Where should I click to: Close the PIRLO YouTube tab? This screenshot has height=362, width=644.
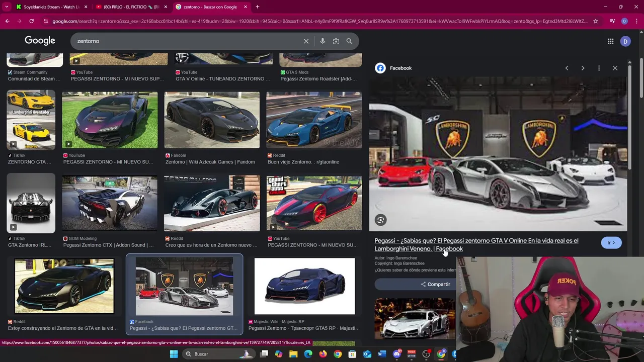(x=166, y=7)
